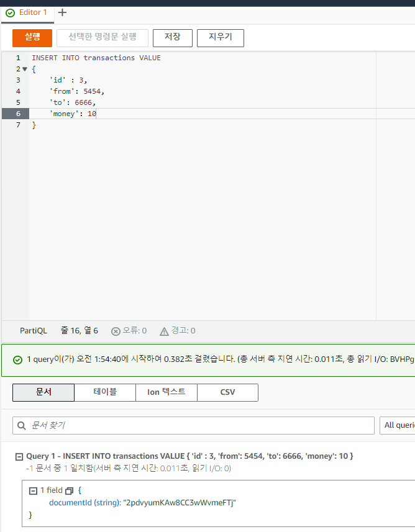Save the query using 저장 button
Screen dimensions: 415x532
tap(172, 38)
